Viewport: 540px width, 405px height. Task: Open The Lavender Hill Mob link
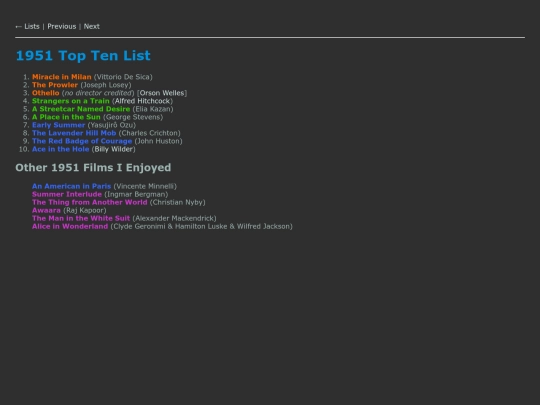pyautogui.click(x=74, y=133)
